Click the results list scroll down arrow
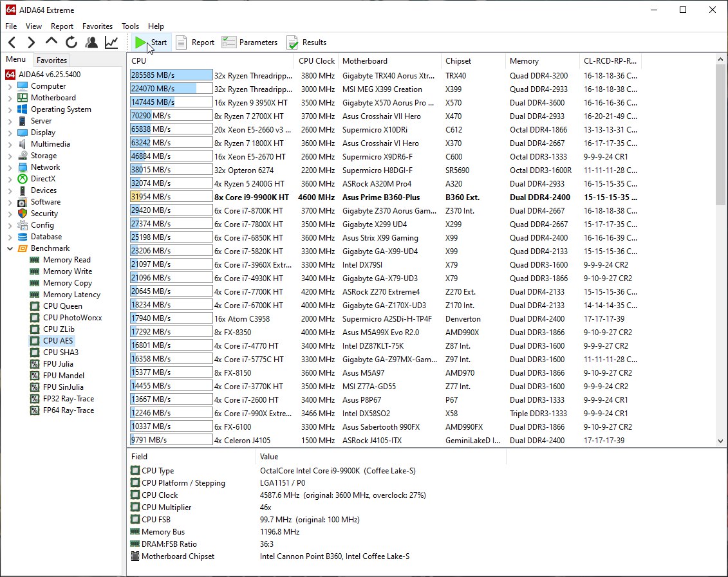The image size is (728, 577). coord(720,441)
